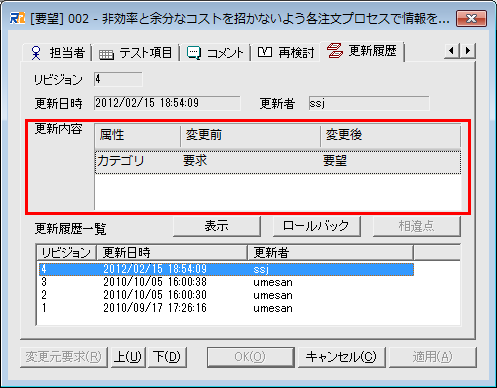The image size is (497, 388).
Task: Sort history list by 更新日時 header
Action: coord(172,253)
